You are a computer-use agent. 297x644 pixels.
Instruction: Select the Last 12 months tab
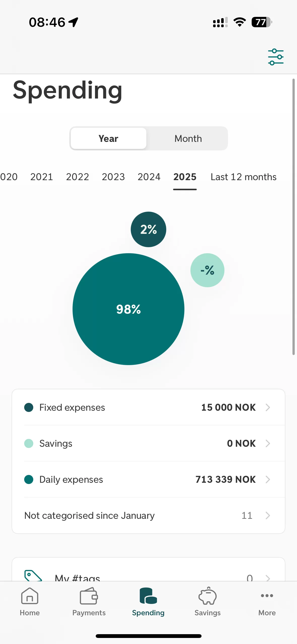pyautogui.click(x=243, y=177)
